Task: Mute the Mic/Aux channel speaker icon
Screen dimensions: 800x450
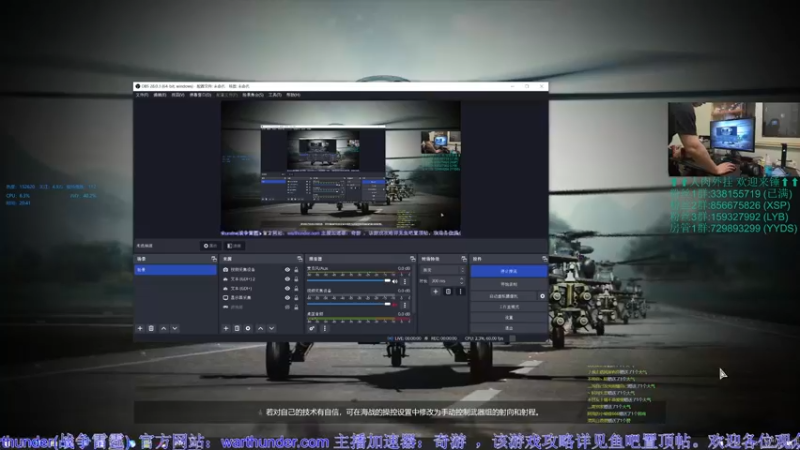Action: click(x=395, y=281)
